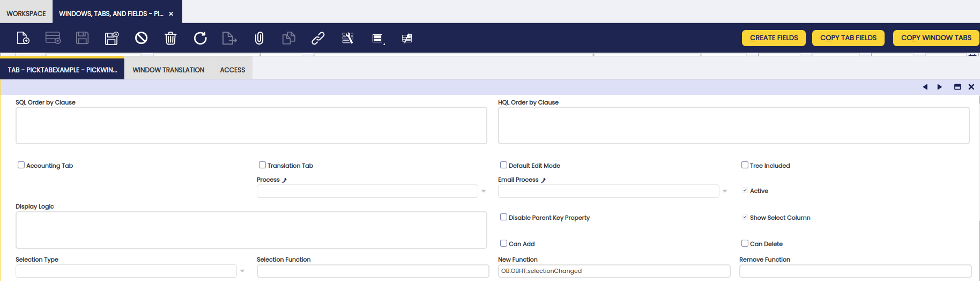Open the Access tab

point(233,70)
